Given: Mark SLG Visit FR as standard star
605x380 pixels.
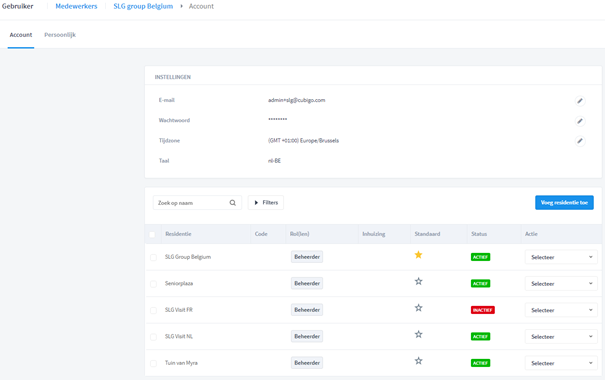Looking at the screenshot, I should (418, 308).
